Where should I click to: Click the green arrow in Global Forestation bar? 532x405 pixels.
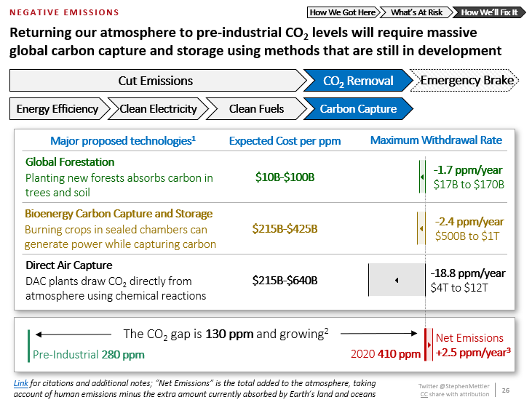point(421,177)
